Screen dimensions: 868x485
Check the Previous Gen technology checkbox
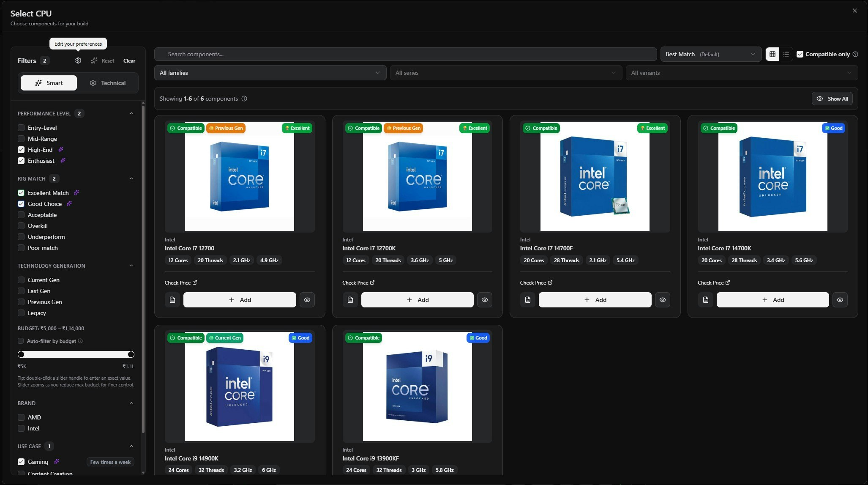[21, 302]
